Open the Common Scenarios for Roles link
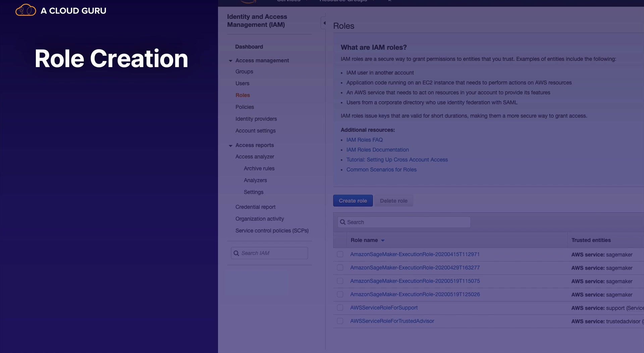 click(381, 170)
